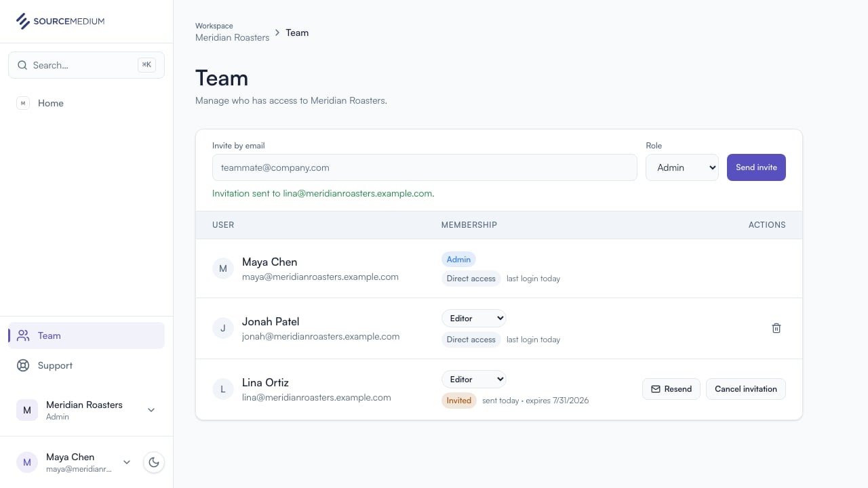The image size is (868, 488).
Task: Click jonah@meridianroasters.example.com email text
Action: pyautogui.click(x=321, y=336)
